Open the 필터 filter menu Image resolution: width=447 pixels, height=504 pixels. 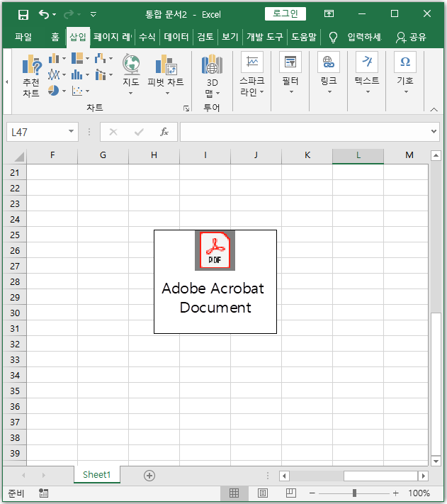click(x=290, y=73)
